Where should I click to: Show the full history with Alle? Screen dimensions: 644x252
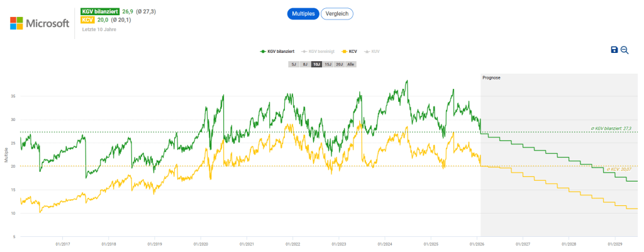click(x=351, y=64)
